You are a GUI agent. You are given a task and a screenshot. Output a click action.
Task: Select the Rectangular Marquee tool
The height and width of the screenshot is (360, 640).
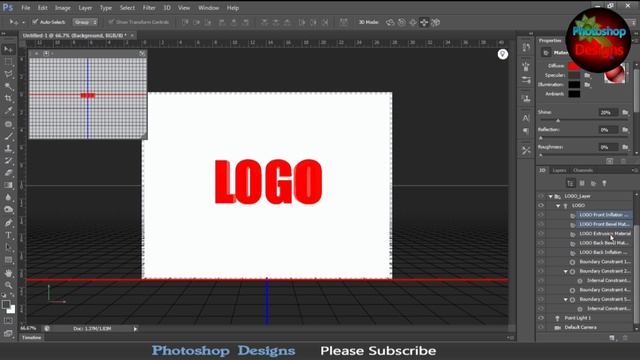pos(8,62)
